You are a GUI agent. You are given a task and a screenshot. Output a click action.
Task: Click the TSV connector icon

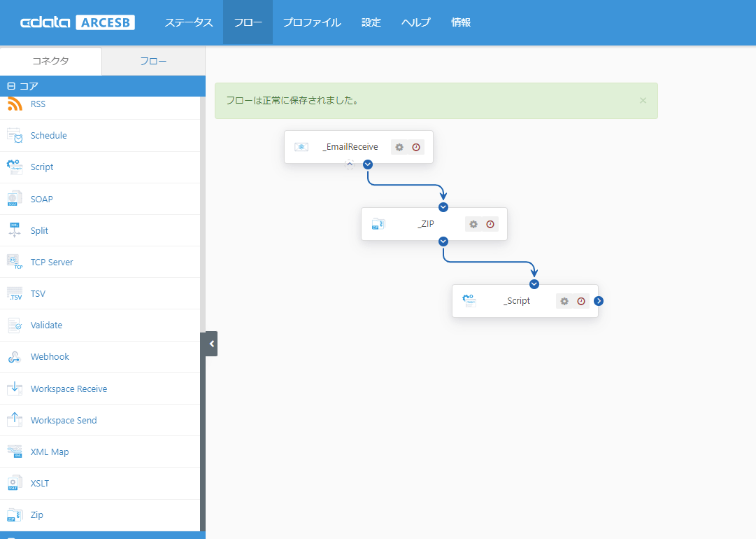point(15,293)
